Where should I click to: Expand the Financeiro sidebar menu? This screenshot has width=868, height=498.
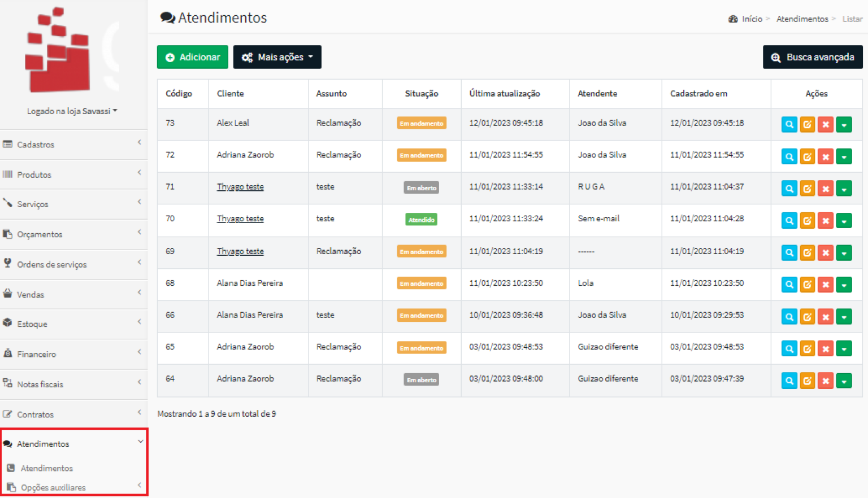[x=73, y=354]
